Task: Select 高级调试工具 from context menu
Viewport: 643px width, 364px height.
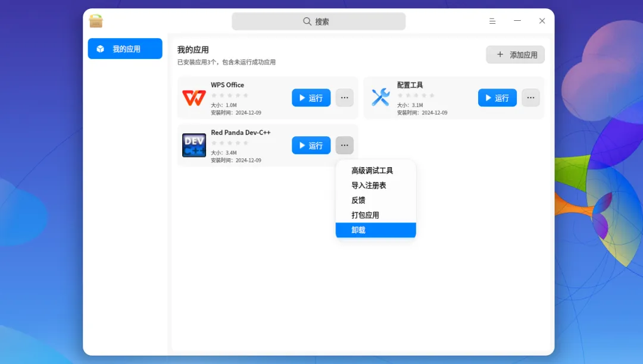Action: click(376, 171)
